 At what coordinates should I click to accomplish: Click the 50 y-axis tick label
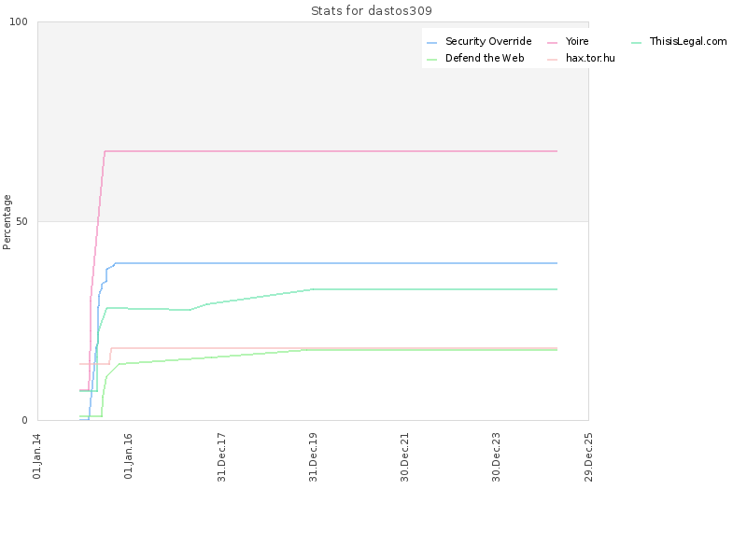(x=26, y=221)
